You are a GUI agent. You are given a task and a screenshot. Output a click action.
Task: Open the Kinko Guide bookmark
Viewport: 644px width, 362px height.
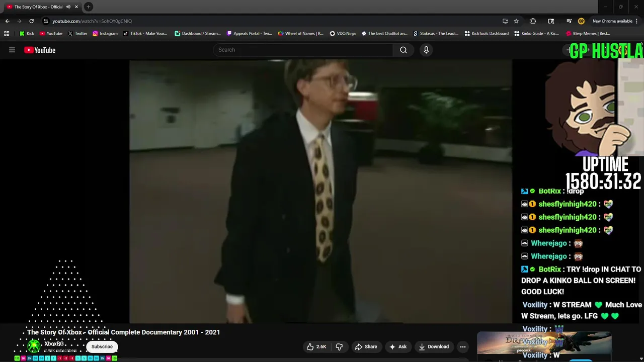coord(537,34)
